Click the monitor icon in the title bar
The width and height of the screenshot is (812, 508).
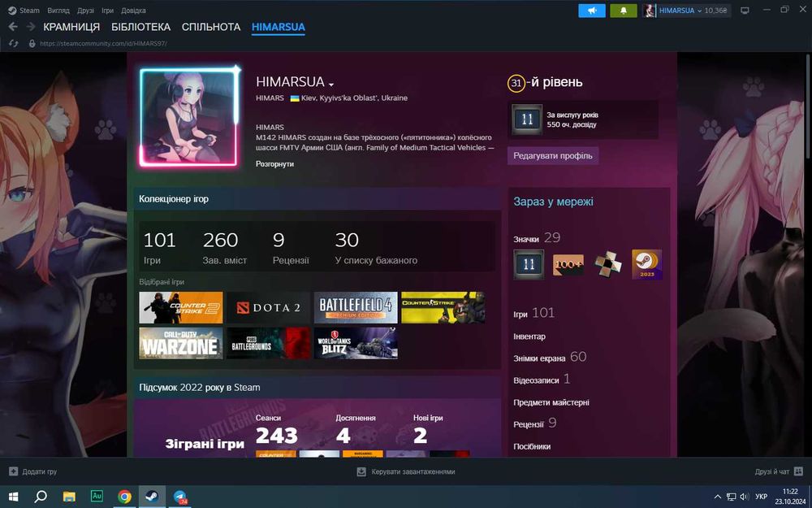point(745,11)
